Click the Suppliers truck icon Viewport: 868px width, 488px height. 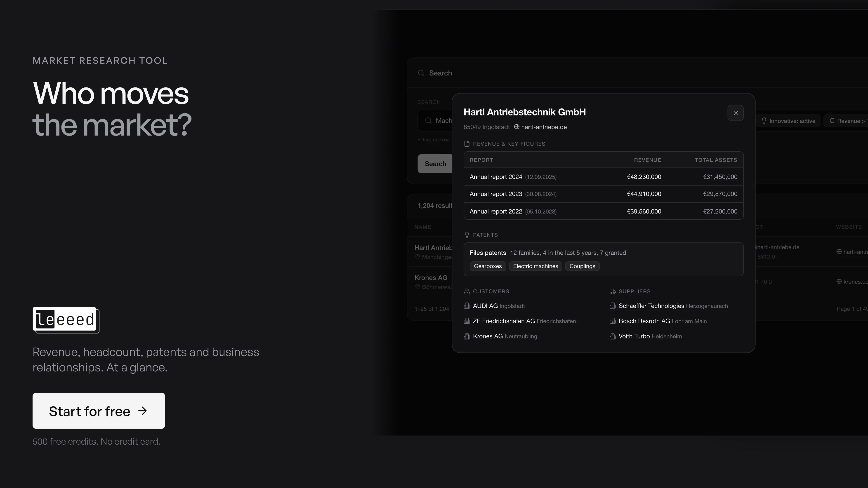click(x=613, y=291)
